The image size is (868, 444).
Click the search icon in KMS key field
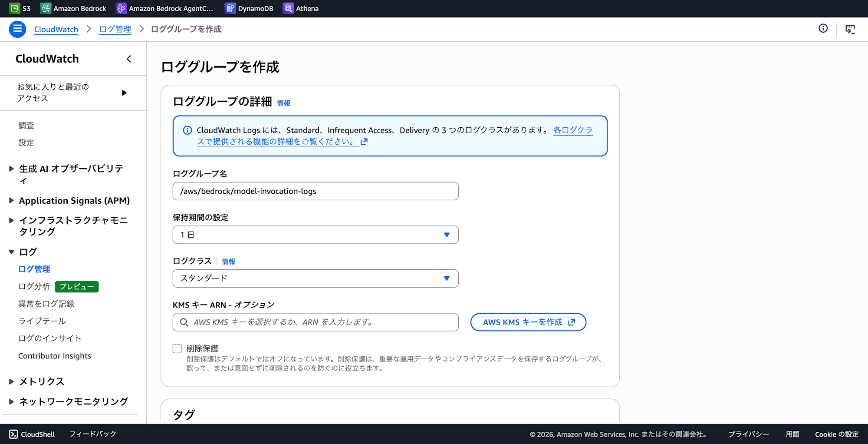pos(184,322)
